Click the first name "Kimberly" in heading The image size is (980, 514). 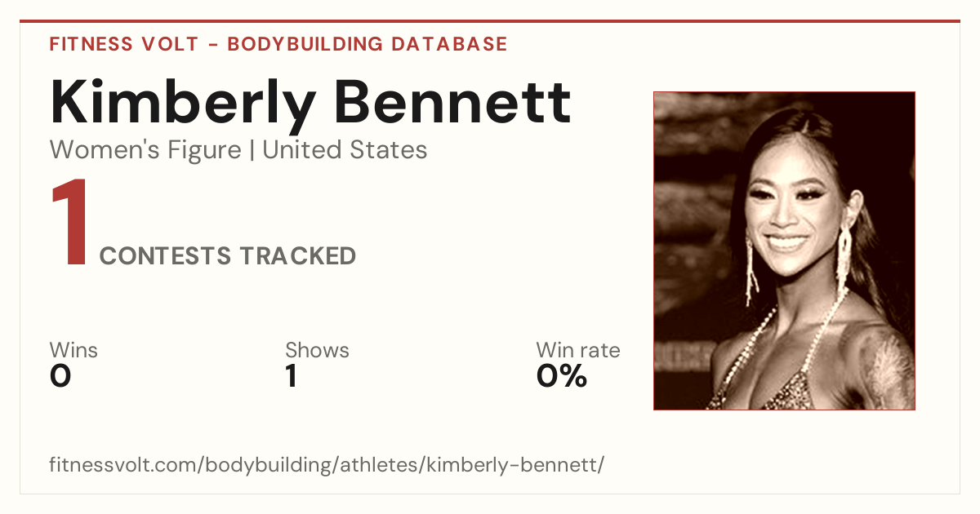click(x=183, y=104)
